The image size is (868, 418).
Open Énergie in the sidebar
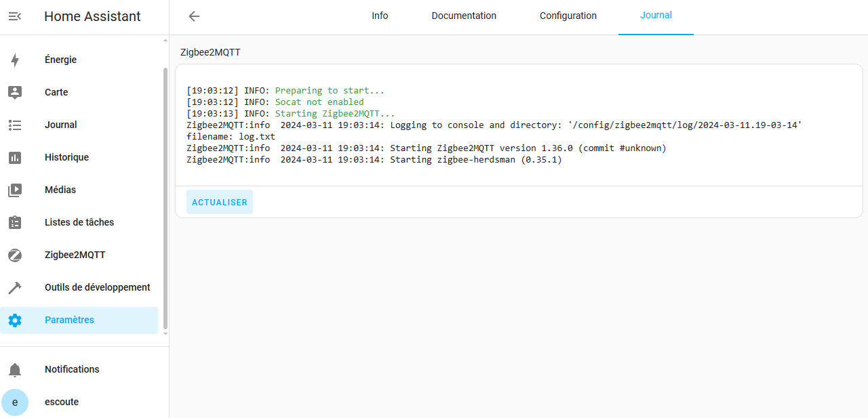click(79, 60)
